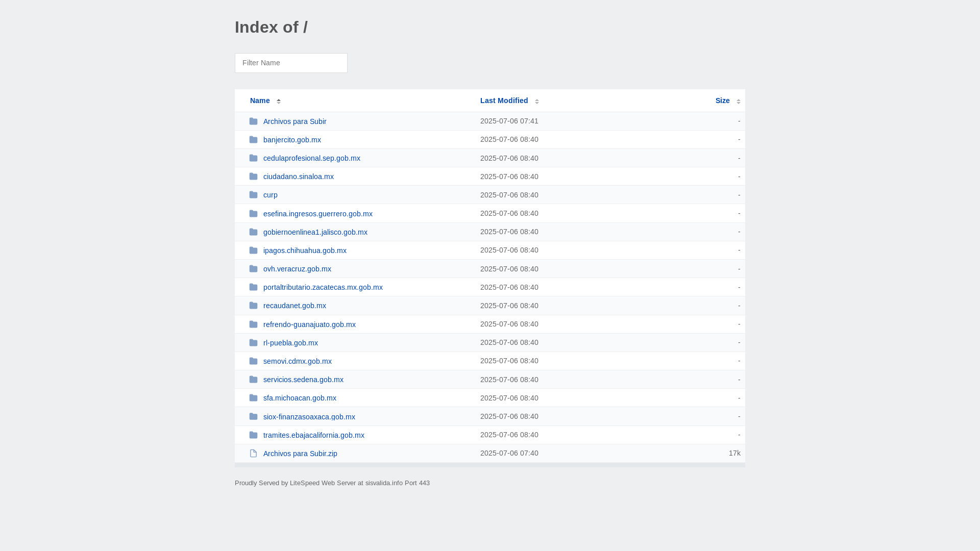Screen dimensions: 980x551
Task: Click the folder icon beside Archivos para Subir
Action: (253, 121)
